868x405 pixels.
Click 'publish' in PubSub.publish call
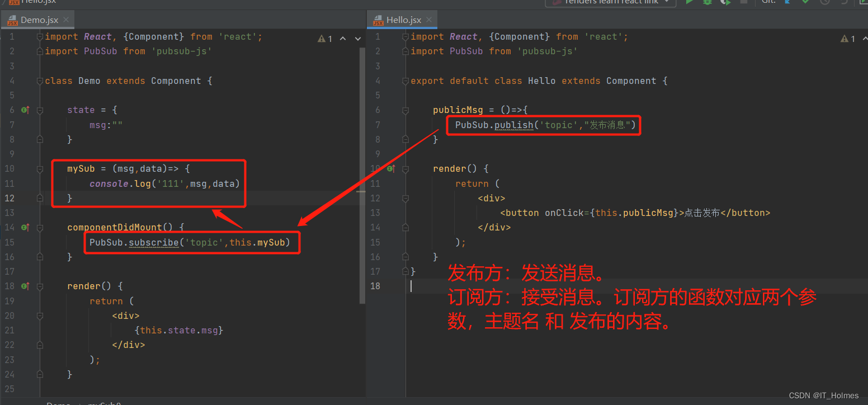click(x=514, y=125)
